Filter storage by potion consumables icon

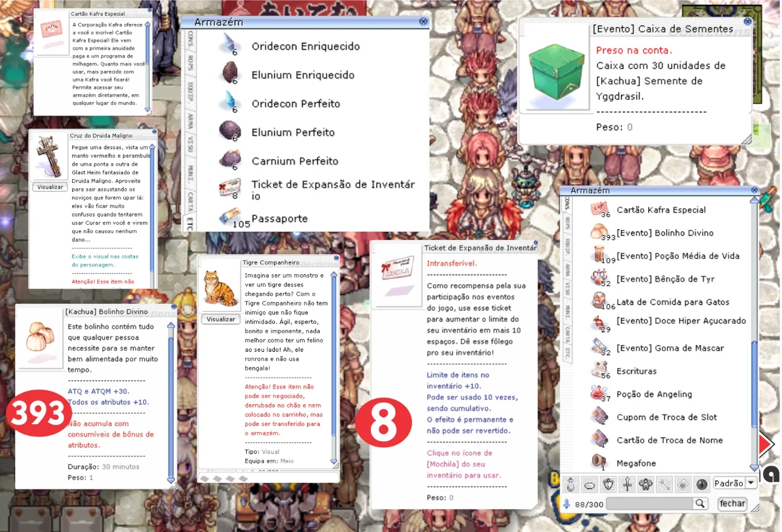click(571, 485)
